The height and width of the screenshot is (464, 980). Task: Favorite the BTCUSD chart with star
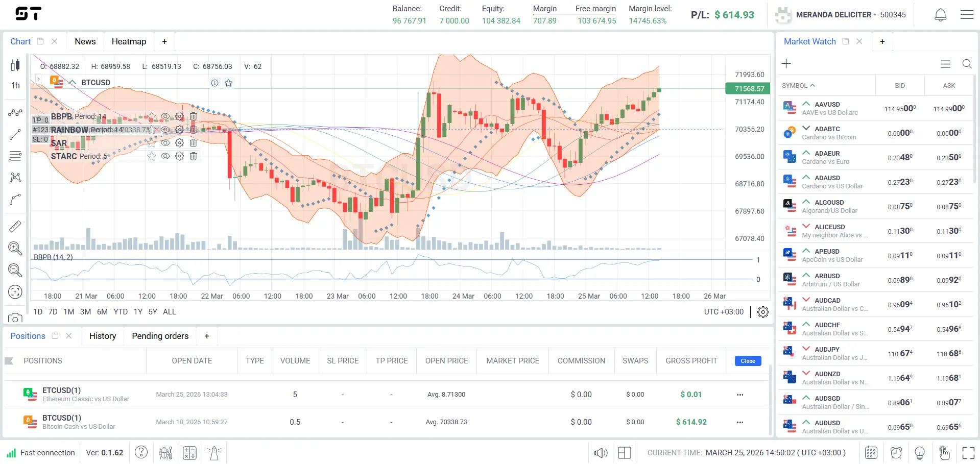[x=229, y=83]
